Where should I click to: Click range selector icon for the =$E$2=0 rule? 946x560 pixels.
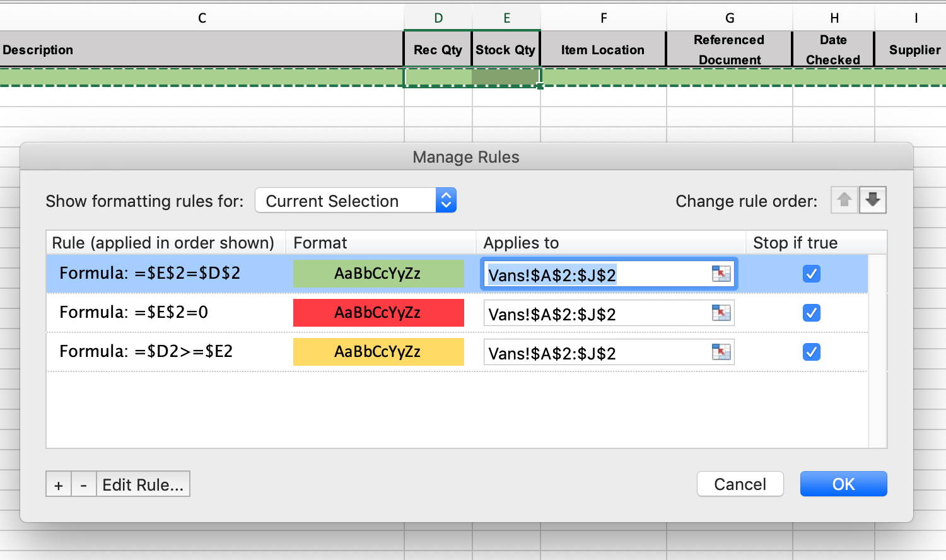pyautogui.click(x=720, y=313)
